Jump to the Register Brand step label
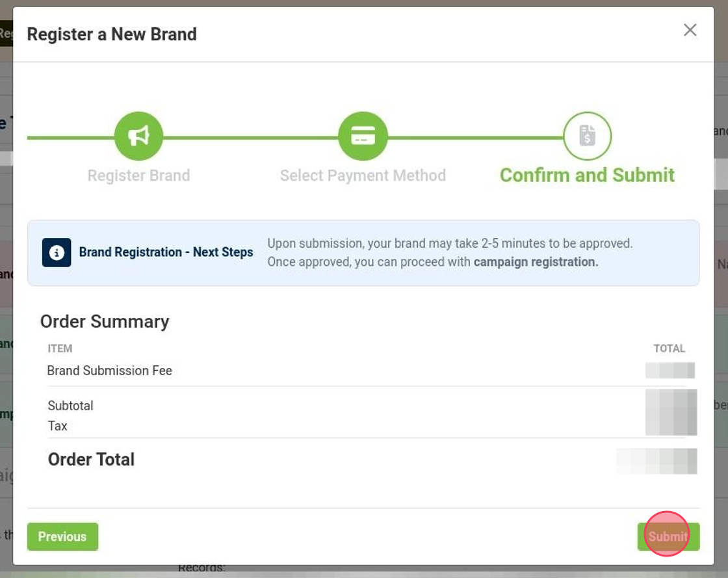Viewport: 728px width, 578px height. [138, 176]
